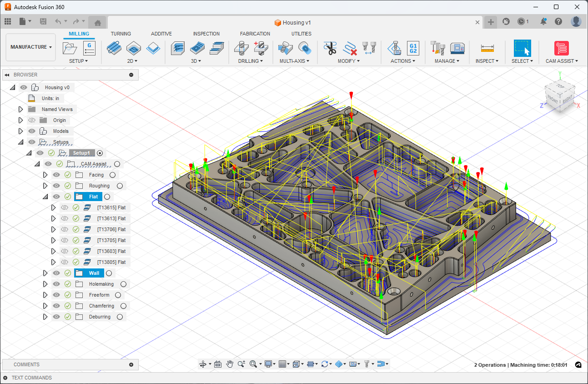
Task: Click the G1 G2 post process icon
Action: (x=413, y=48)
